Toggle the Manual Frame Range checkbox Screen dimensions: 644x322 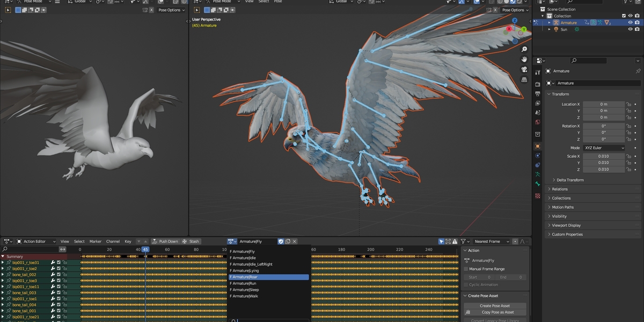pos(466,269)
